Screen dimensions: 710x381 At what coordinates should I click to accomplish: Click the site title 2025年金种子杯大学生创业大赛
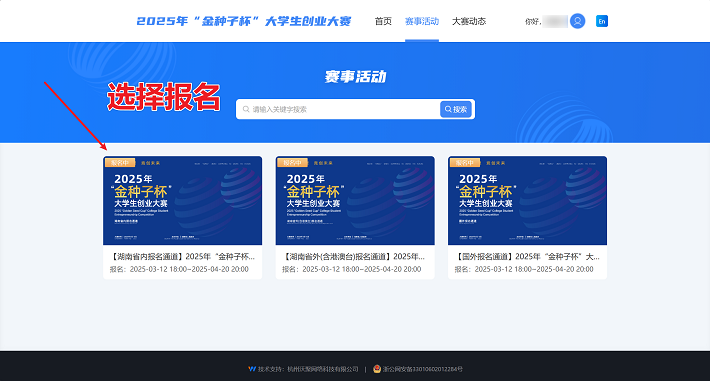pos(244,21)
